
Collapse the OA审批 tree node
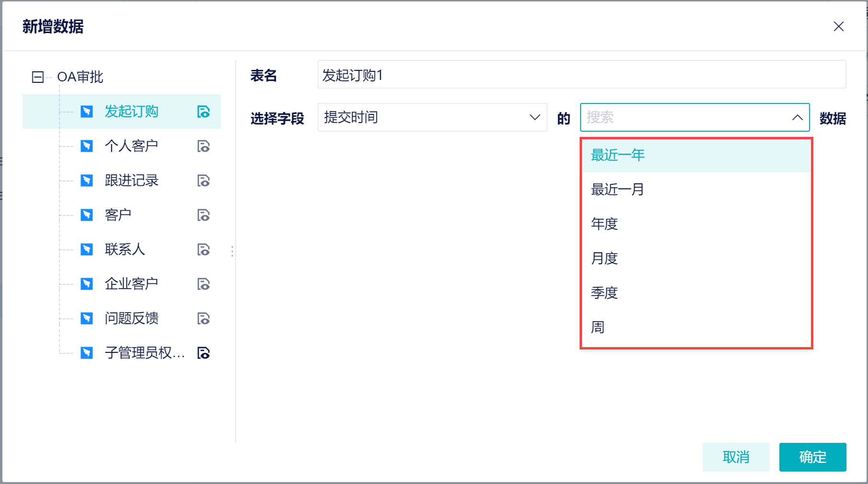(x=38, y=77)
